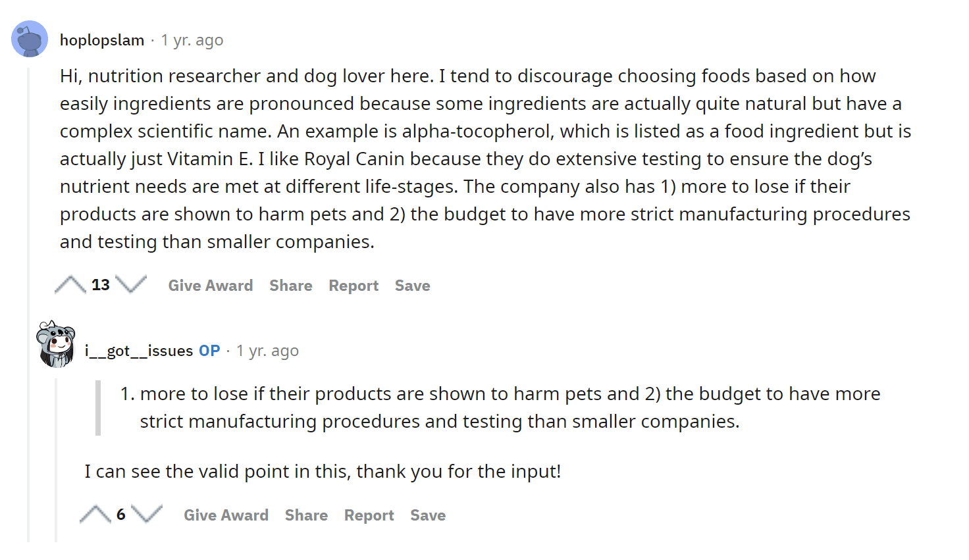969x560 pixels.
Task: Open i__got__issues avatar image
Action: coord(55,344)
